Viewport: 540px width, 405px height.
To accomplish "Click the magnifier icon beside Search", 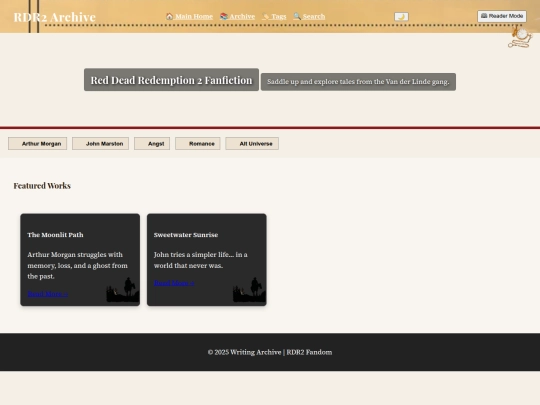I will [x=297, y=16].
